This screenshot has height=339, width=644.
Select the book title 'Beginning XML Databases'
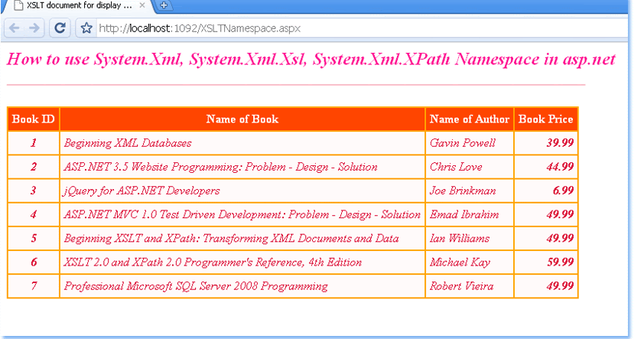point(128,143)
